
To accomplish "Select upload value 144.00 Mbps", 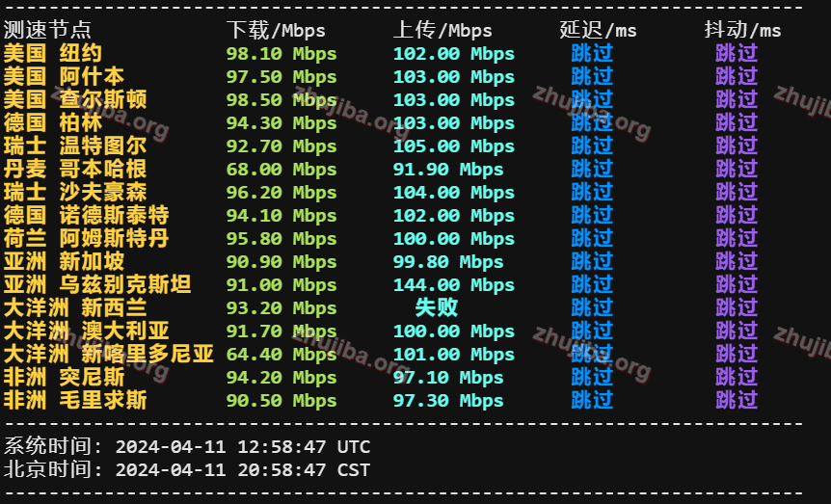I will coord(454,285).
